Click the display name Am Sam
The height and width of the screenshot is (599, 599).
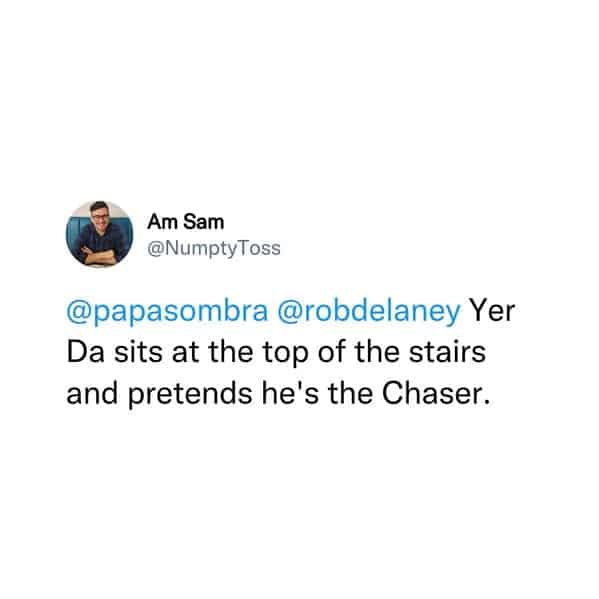(x=186, y=222)
